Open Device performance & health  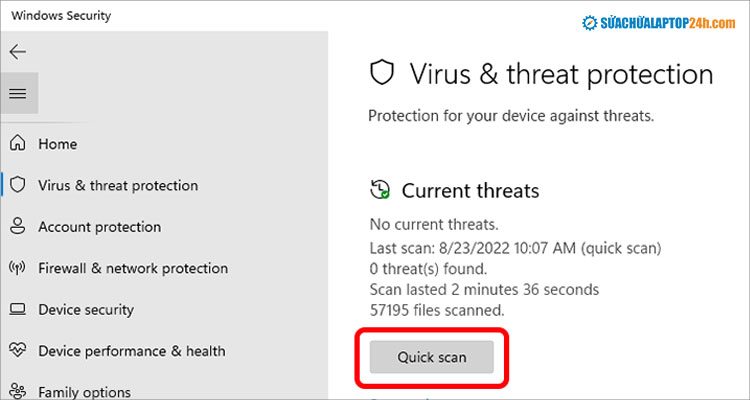click(131, 351)
